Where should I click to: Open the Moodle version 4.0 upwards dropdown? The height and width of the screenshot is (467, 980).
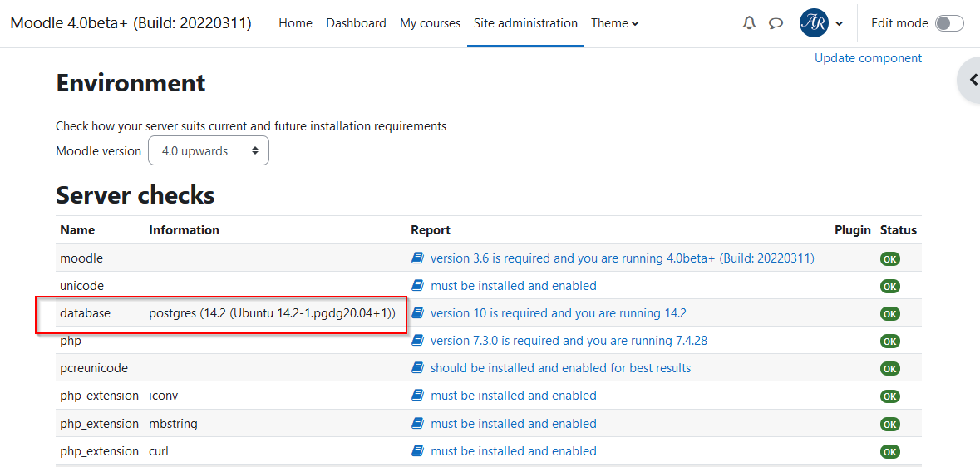click(x=208, y=150)
